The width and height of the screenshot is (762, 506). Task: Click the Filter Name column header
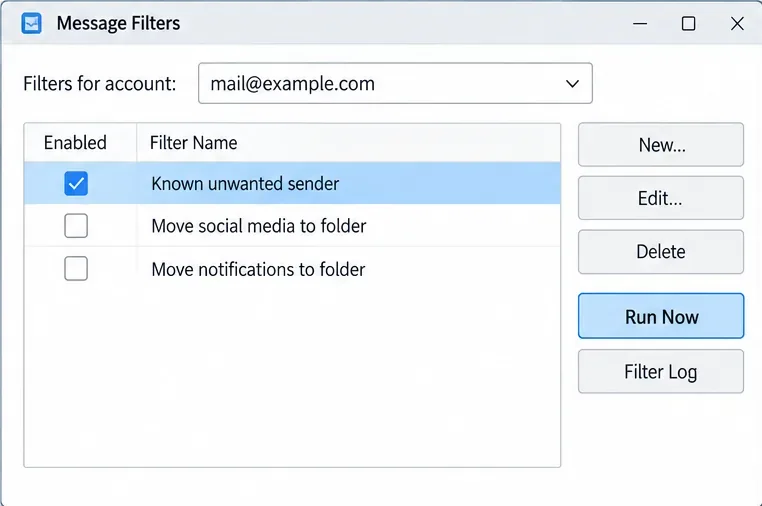click(x=348, y=142)
